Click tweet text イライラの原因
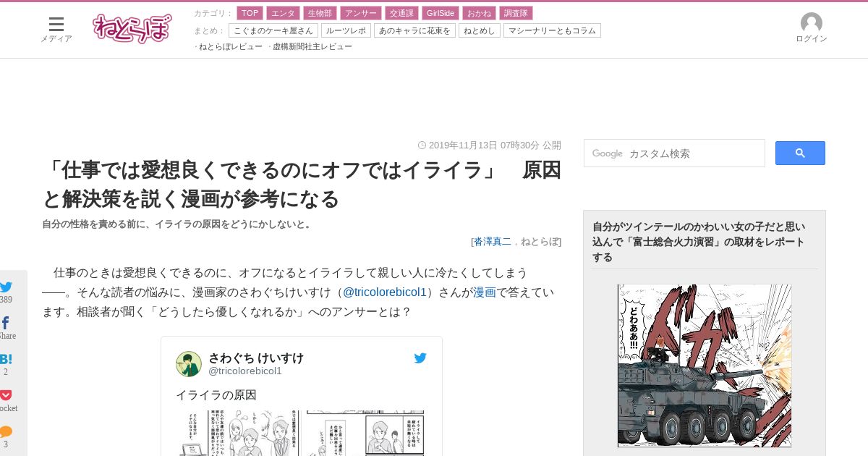 click(216, 394)
